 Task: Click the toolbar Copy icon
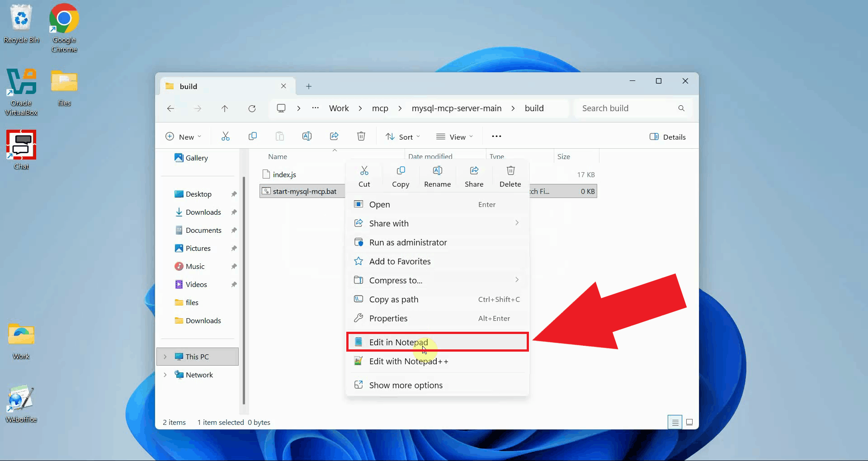tap(253, 136)
